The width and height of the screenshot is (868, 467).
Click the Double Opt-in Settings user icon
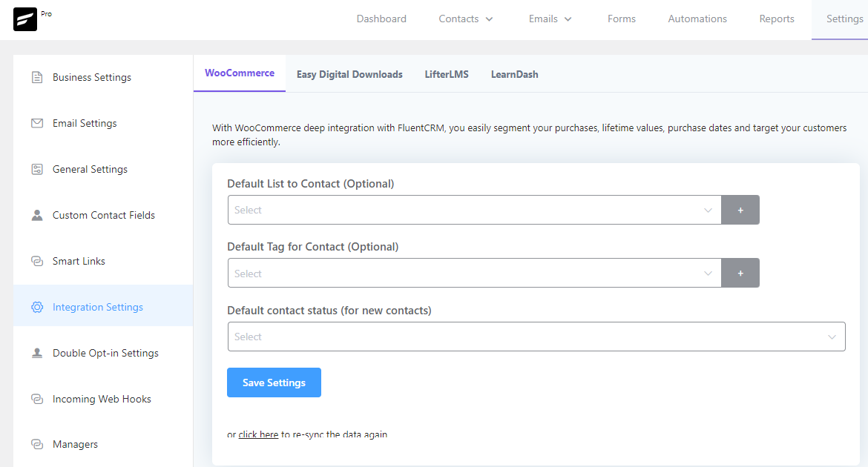coord(37,353)
